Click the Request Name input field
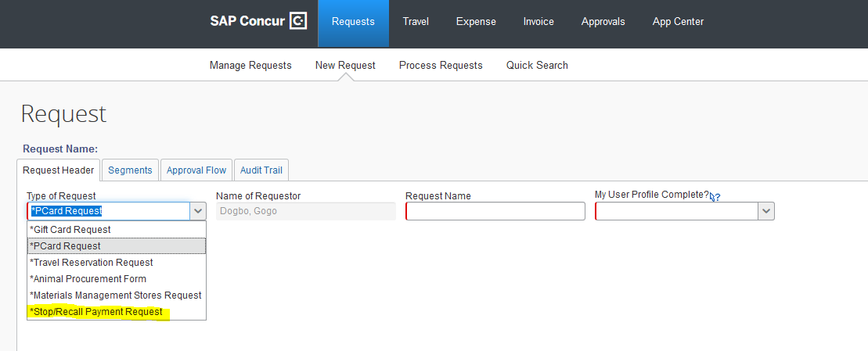The height and width of the screenshot is (351, 868). [495, 211]
